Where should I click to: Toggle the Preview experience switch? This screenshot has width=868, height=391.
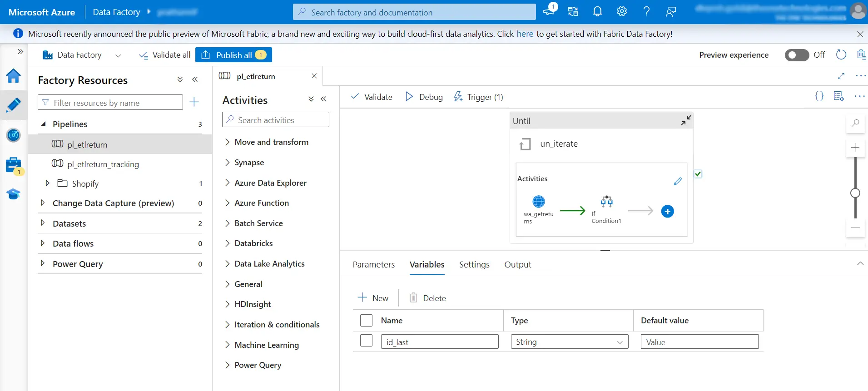(797, 55)
